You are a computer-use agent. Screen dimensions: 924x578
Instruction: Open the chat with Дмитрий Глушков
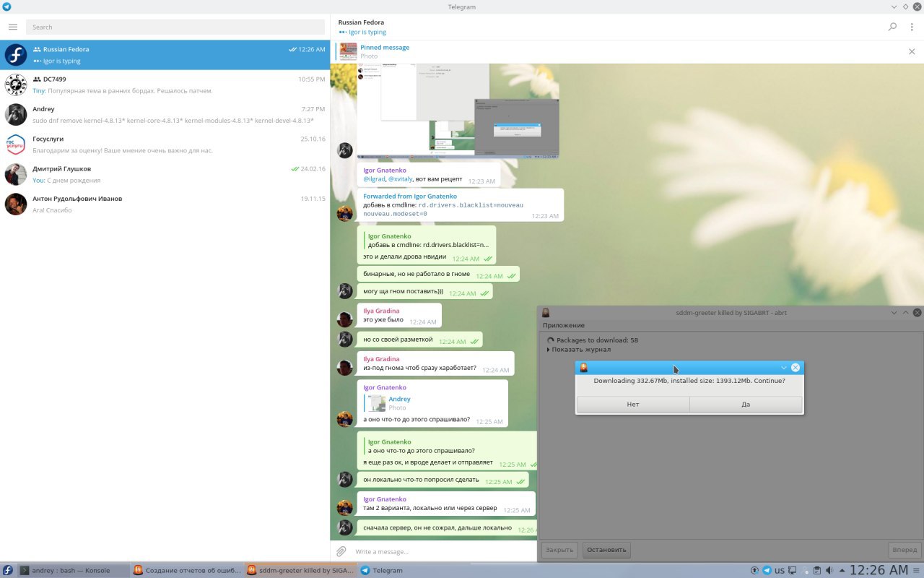pyautogui.click(x=165, y=174)
